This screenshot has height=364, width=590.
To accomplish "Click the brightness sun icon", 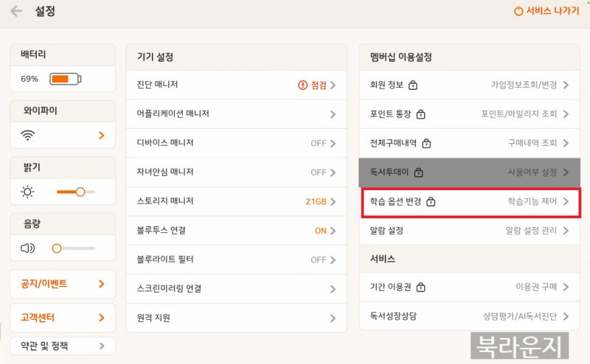I will pyautogui.click(x=27, y=192).
